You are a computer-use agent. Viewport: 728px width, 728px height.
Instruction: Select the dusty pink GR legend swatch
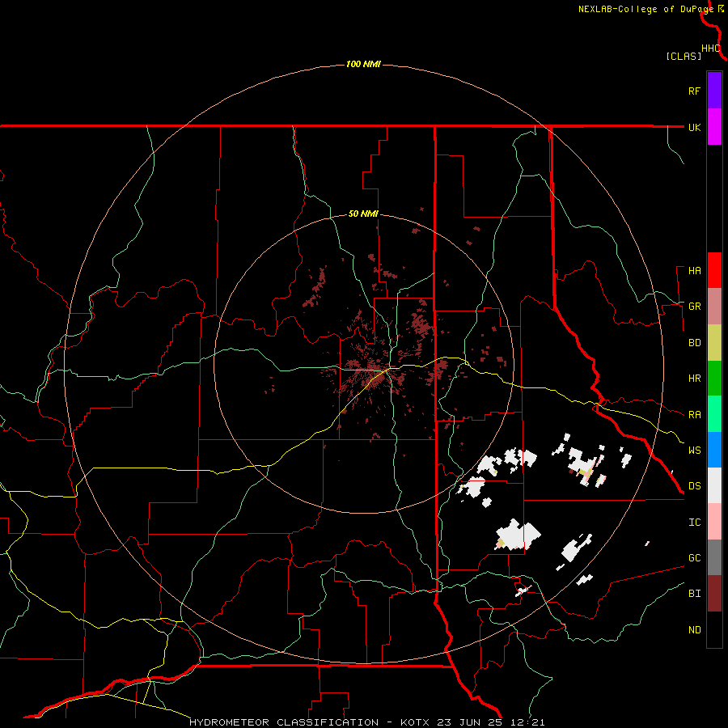714,307
